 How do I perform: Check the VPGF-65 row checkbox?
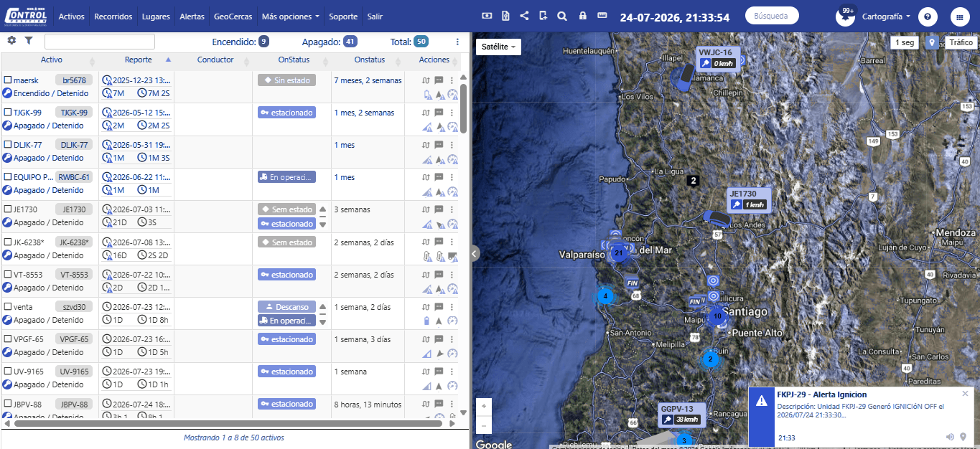(8, 339)
